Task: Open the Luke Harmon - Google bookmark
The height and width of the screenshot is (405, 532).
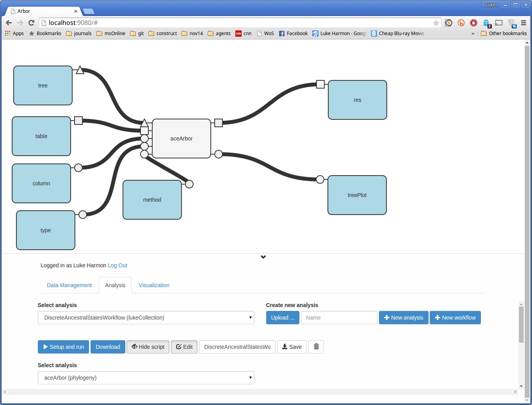Action: pyautogui.click(x=339, y=34)
